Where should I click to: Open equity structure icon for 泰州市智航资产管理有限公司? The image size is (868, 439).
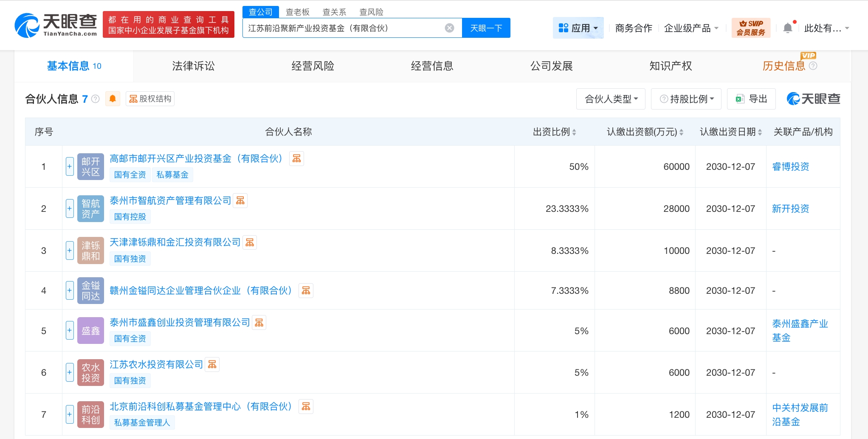(240, 200)
